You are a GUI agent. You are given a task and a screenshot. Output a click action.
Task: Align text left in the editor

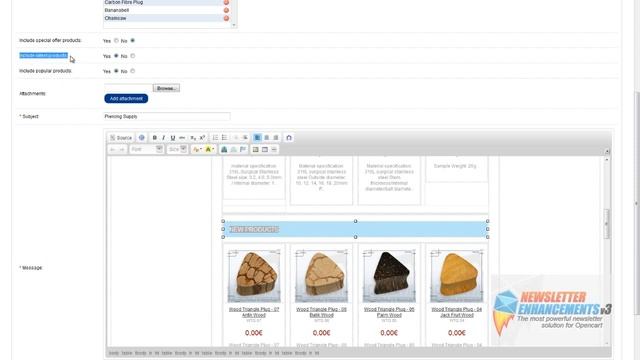coord(257,138)
